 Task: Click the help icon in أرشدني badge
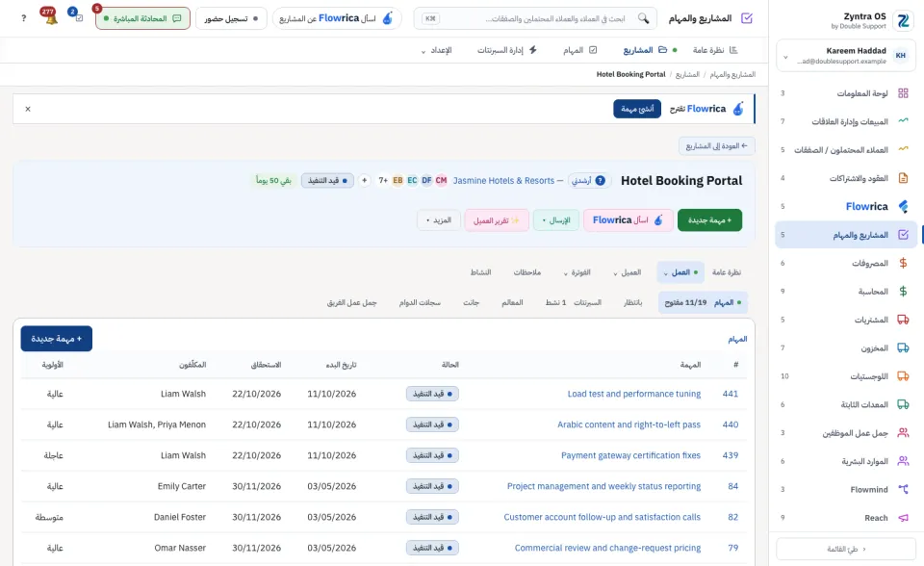[x=600, y=180]
